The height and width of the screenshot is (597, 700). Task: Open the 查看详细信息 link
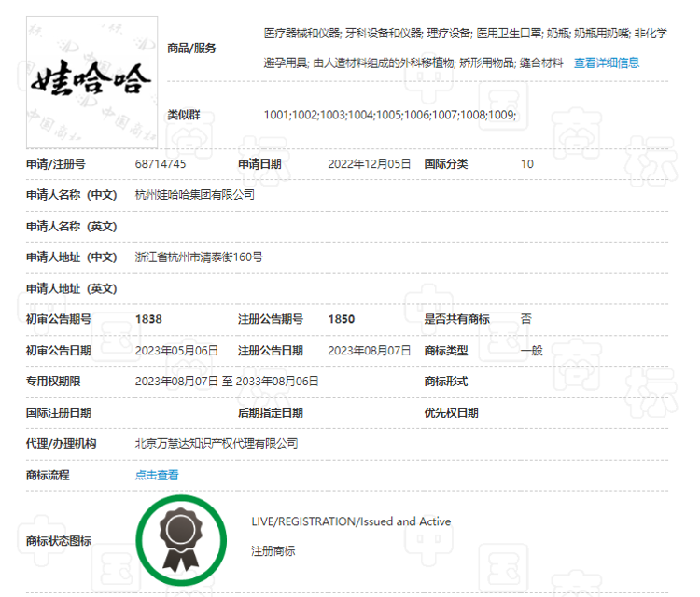pos(607,62)
